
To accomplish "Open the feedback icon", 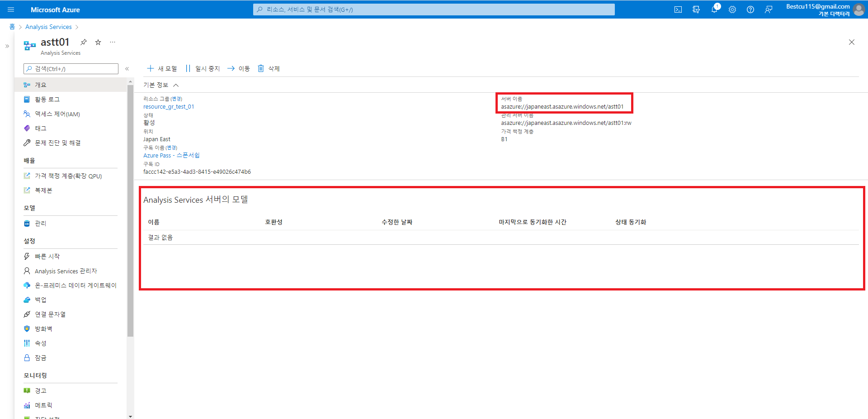I will click(769, 10).
